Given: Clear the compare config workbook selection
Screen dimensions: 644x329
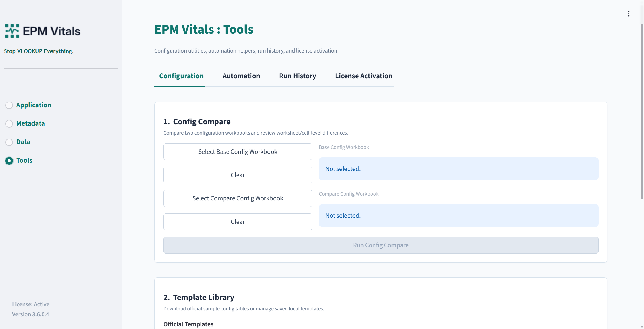Looking at the screenshot, I should (x=238, y=222).
